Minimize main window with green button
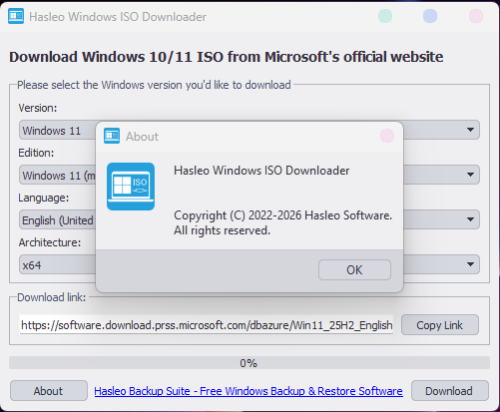 pos(385,16)
